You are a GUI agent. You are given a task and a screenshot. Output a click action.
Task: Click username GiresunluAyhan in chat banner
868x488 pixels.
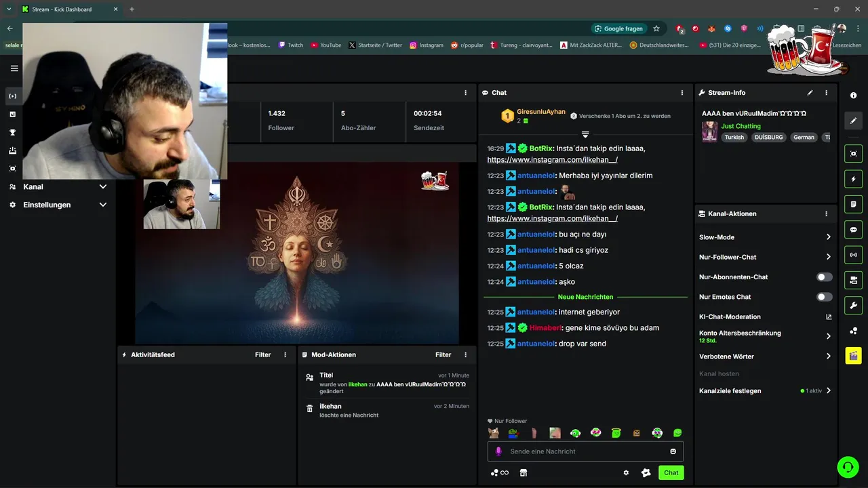(540, 112)
